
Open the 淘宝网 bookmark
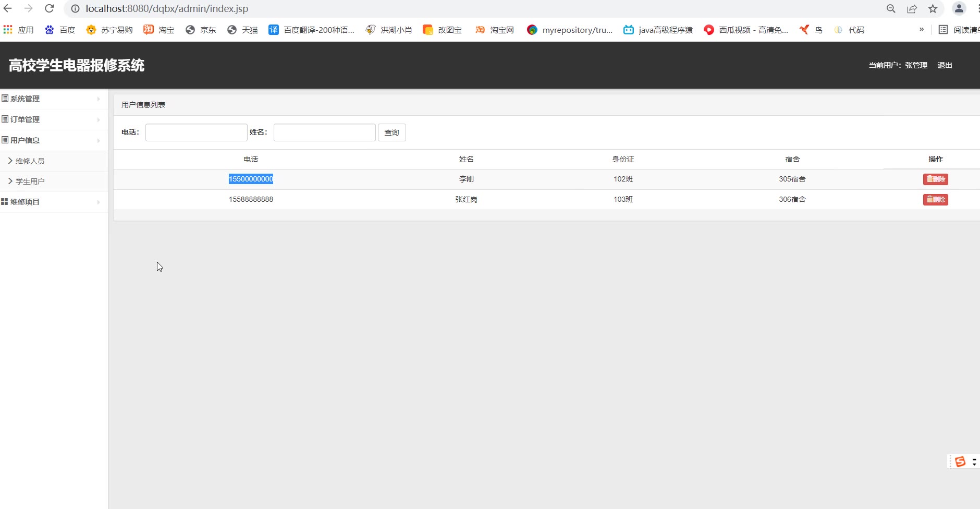[x=494, y=30]
